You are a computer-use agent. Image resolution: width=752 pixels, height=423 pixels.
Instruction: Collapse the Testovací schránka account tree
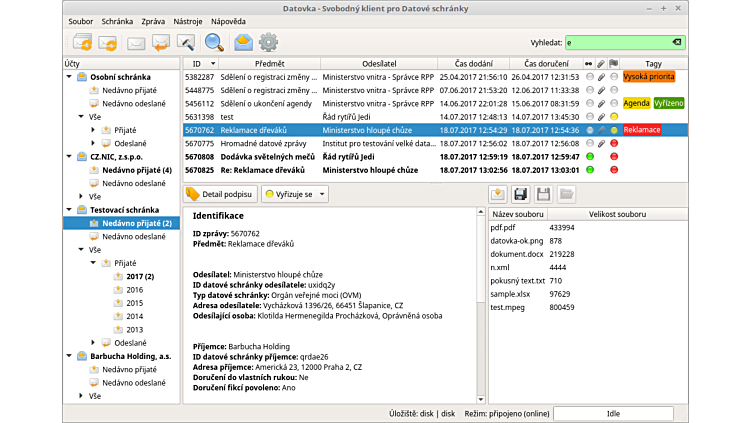click(x=69, y=210)
